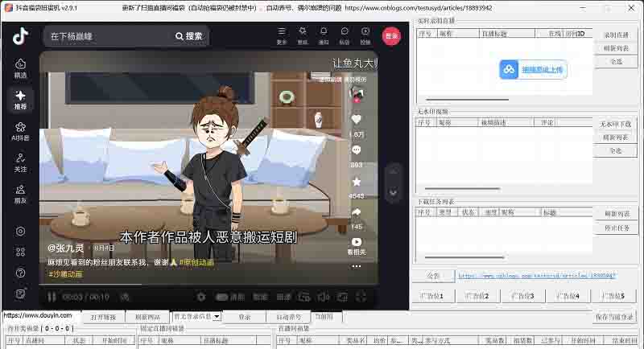Click the 录制直播 button
The width and height of the screenshot is (644, 349).
[617, 35]
